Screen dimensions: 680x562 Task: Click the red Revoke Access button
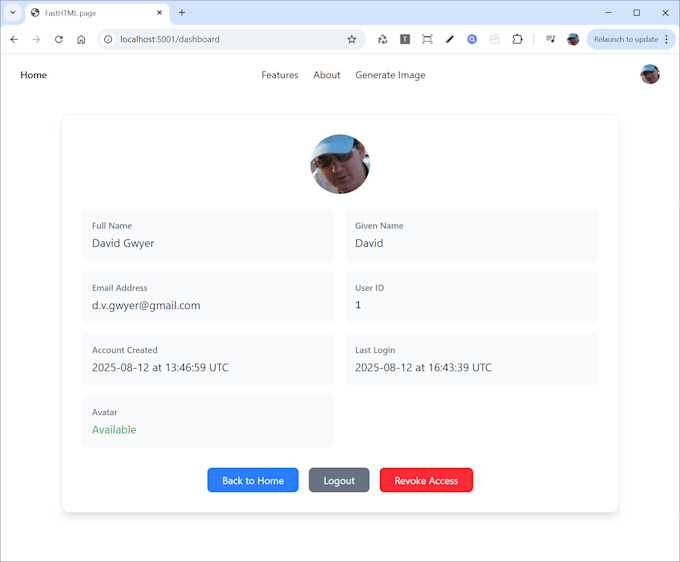pyautogui.click(x=426, y=480)
